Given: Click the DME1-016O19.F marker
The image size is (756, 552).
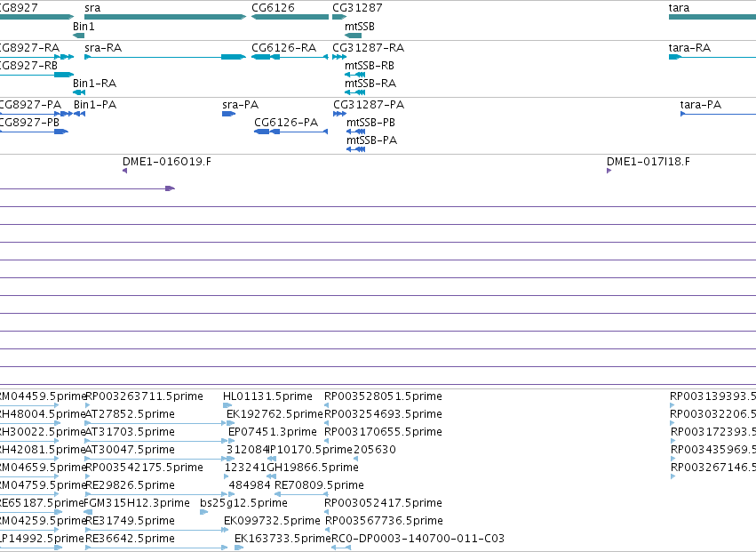Looking at the screenshot, I should tap(125, 171).
